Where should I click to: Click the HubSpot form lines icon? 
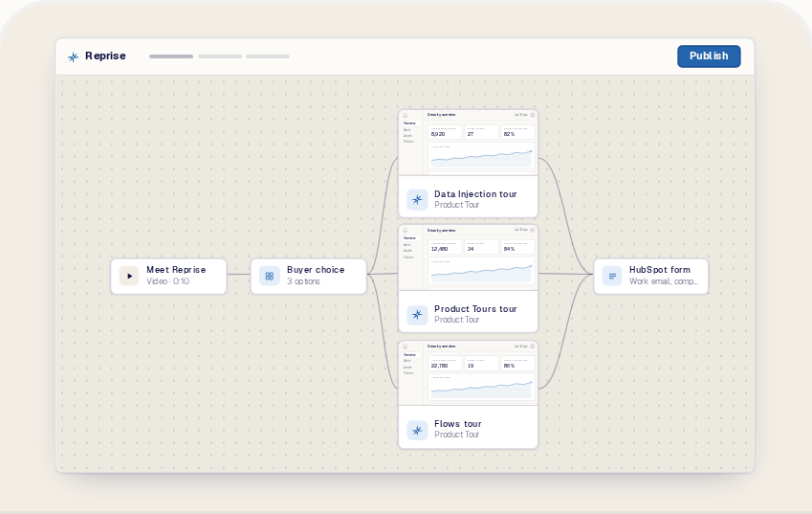coord(612,277)
